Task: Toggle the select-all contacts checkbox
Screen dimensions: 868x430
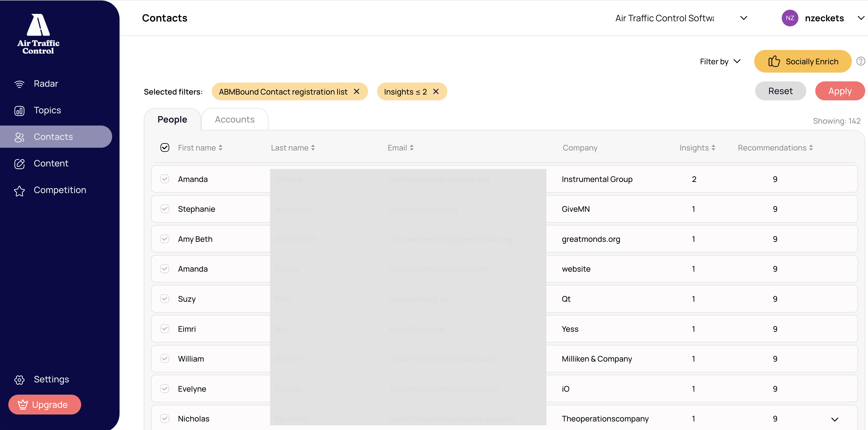Action: pyautogui.click(x=165, y=147)
